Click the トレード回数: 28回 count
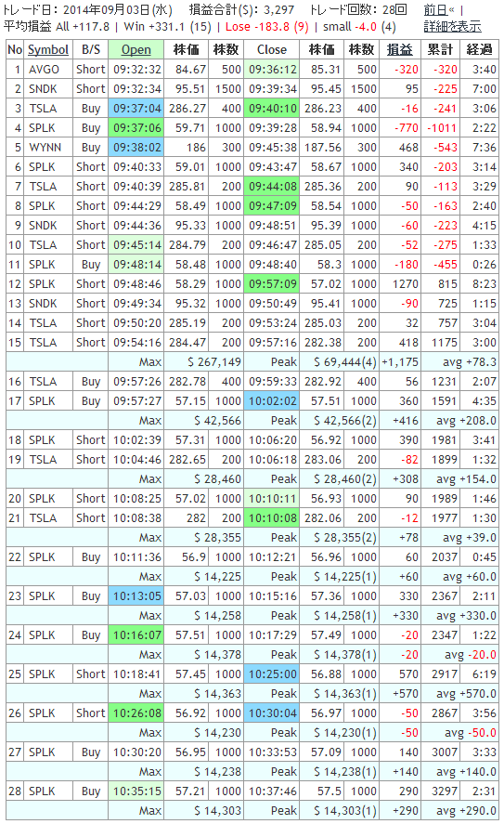Image resolution: width=504 pixels, height=824 pixels. [358, 10]
